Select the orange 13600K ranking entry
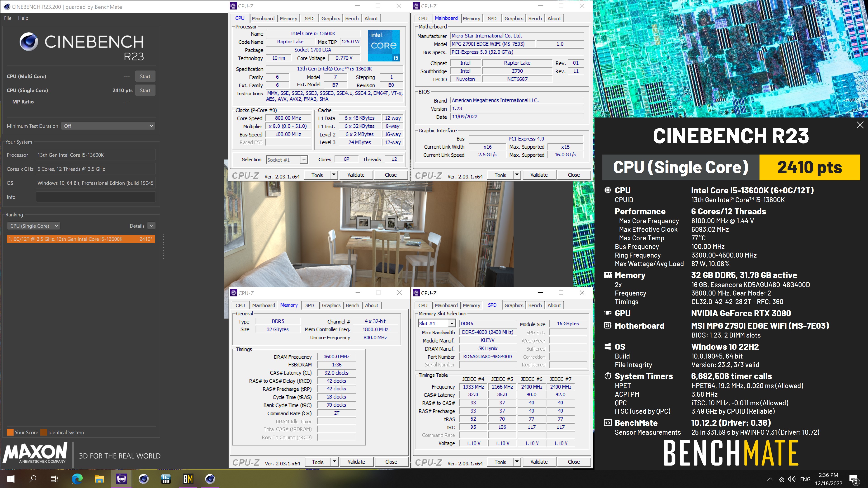Screen dimensions: 868x488 coord(81,239)
